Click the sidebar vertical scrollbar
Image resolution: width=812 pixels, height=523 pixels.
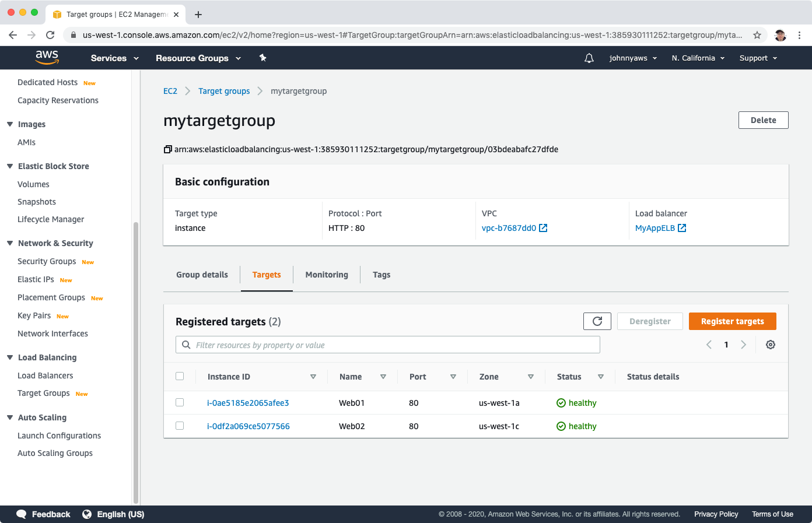pos(136,361)
